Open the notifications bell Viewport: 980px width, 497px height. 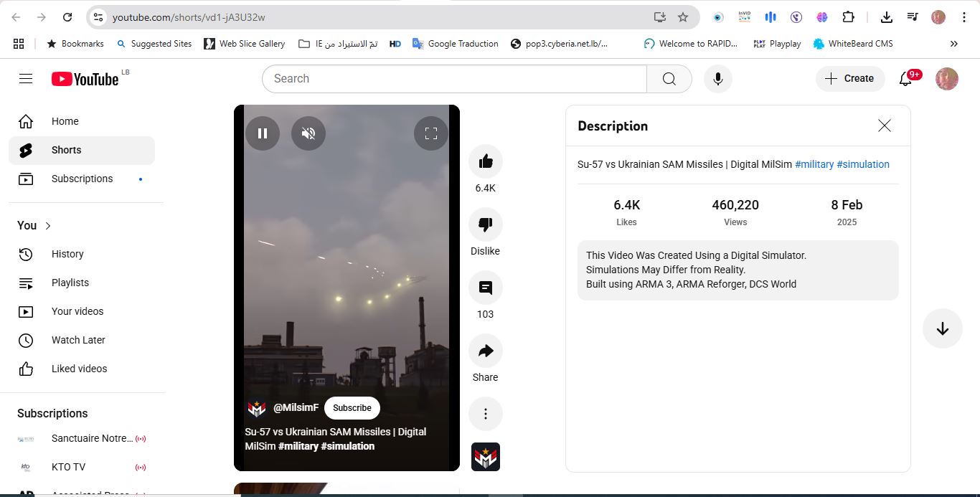coord(906,78)
